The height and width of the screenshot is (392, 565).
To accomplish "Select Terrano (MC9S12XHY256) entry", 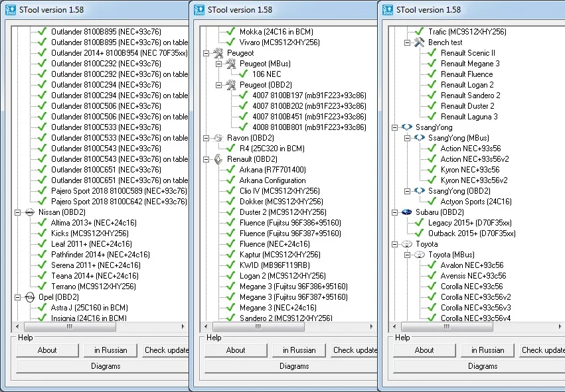I will [94, 287].
